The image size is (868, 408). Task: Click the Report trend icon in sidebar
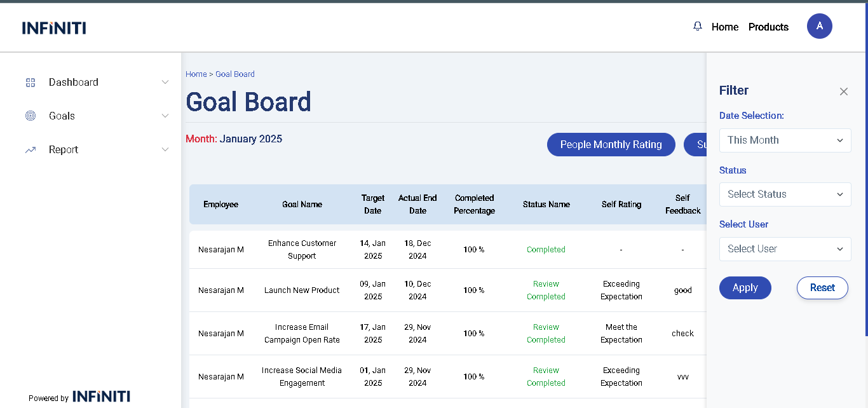(x=31, y=150)
